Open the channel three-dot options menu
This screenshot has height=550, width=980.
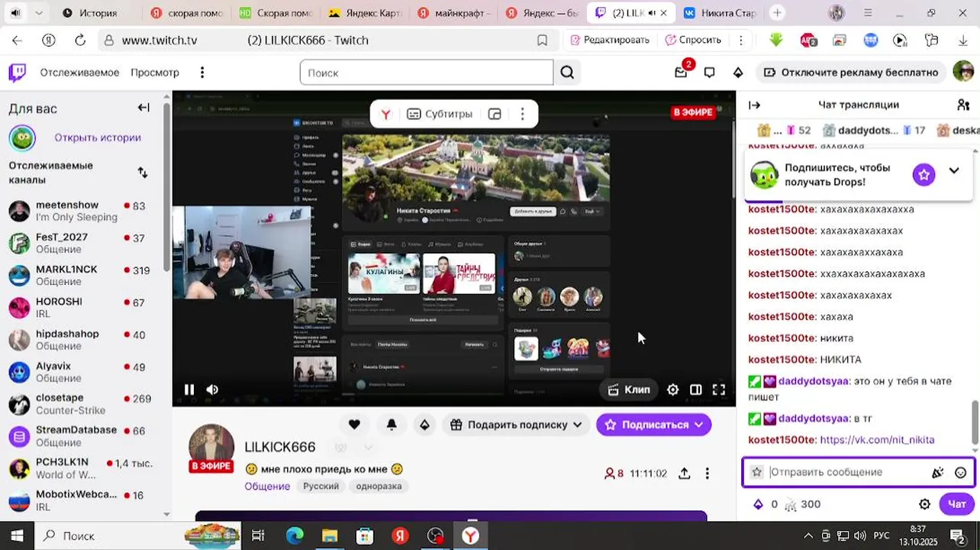[707, 474]
